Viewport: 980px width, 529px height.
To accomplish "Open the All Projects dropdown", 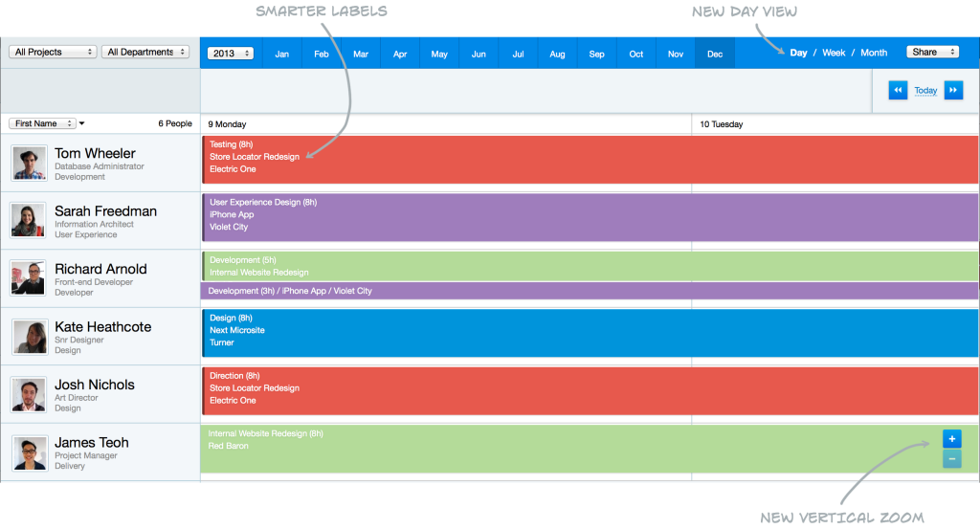I will click(x=53, y=52).
